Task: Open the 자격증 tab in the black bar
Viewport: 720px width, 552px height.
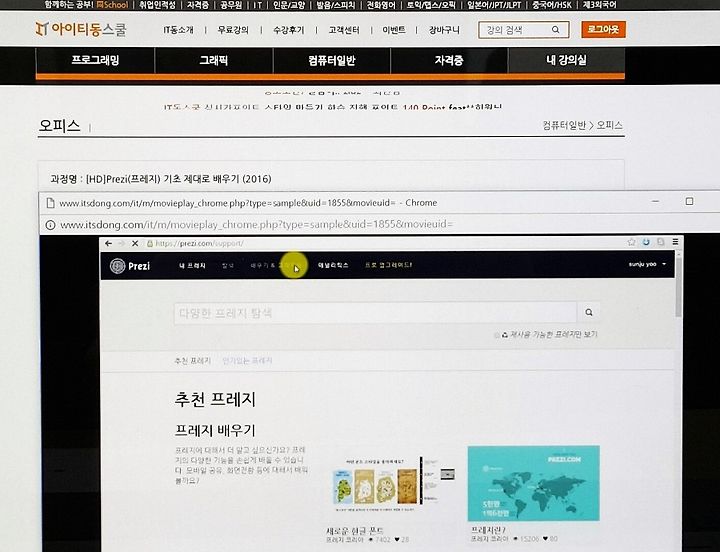Action: [x=449, y=60]
